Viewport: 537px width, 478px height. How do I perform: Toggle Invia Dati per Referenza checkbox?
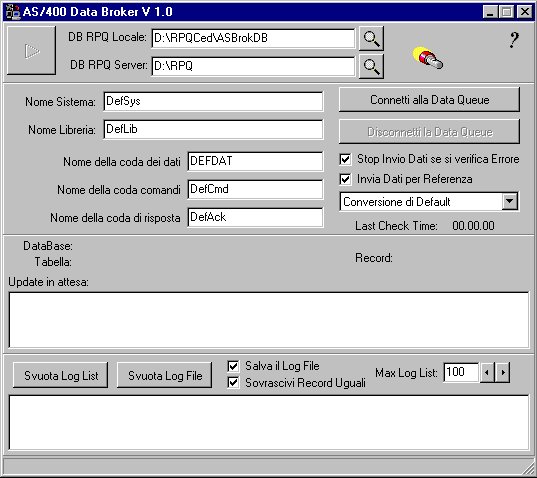click(x=345, y=179)
